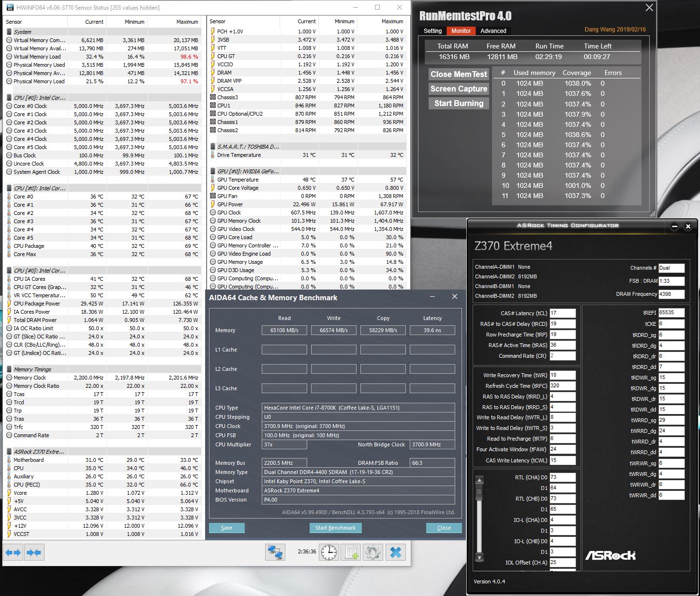Screen dimensions: 700x596
Task: Select the GPU [#0]: NVIDIA GeFo... group header
Action: tap(307, 171)
